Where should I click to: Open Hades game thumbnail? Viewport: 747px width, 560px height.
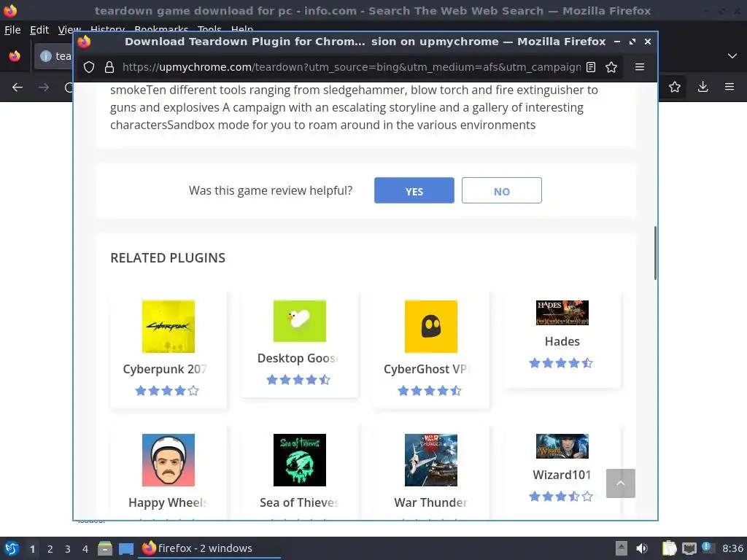(x=562, y=313)
